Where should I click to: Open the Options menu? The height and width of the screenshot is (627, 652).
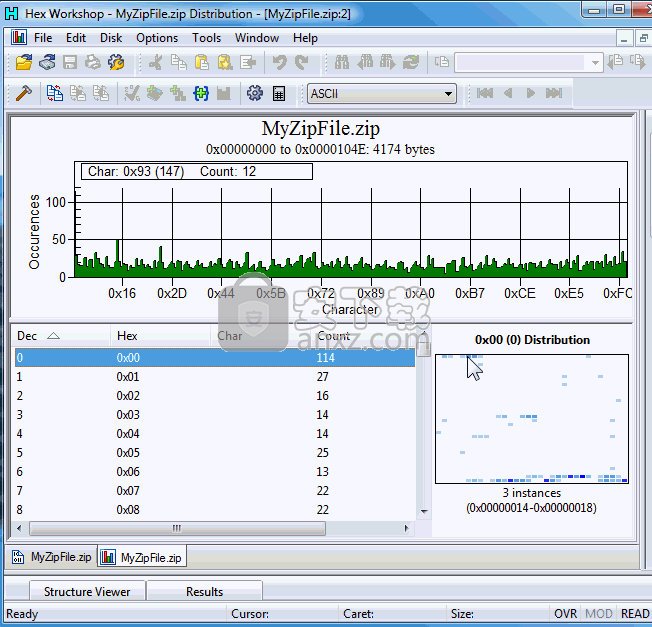point(157,38)
